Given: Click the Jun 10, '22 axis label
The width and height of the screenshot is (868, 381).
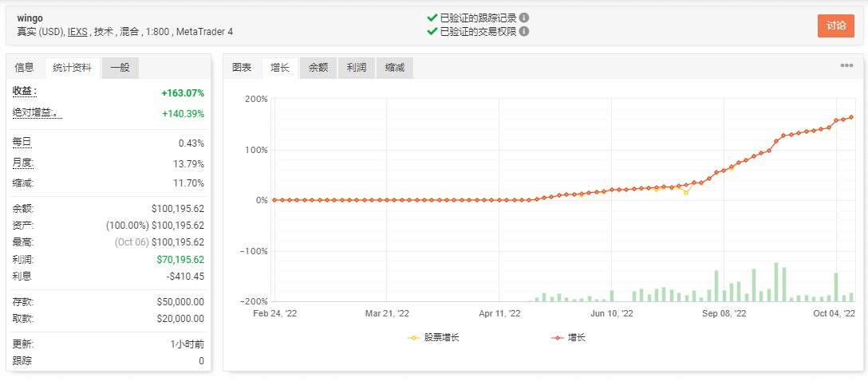Looking at the screenshot, I should point(611,313).
